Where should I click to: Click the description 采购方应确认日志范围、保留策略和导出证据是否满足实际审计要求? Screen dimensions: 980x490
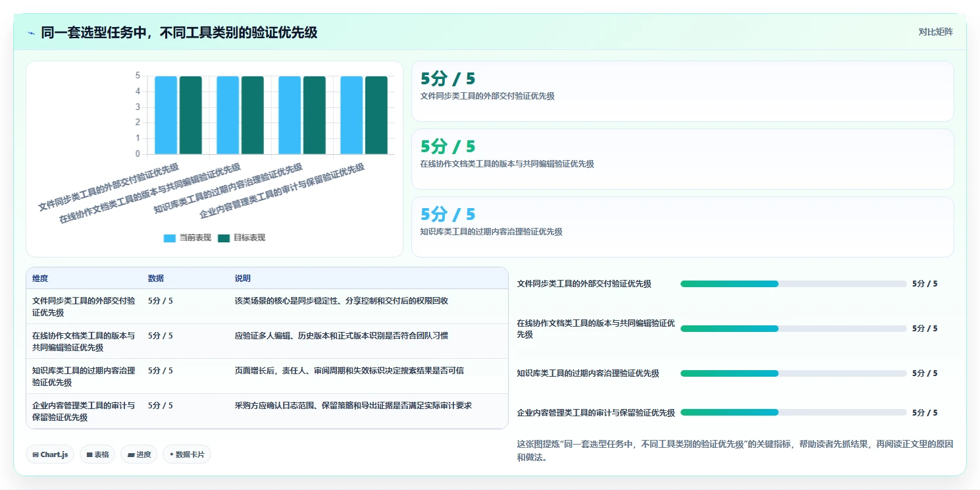pos(353,406)
